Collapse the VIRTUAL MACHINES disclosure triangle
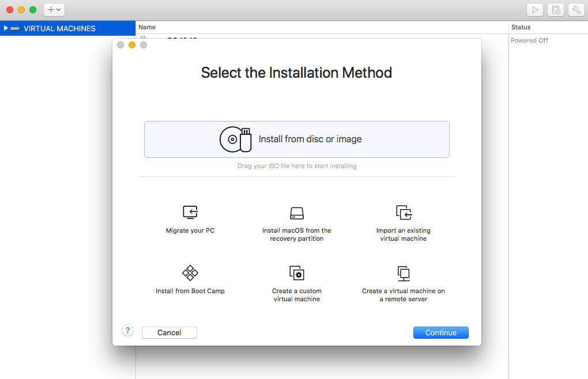588x379 pixels. click(6, 28)
